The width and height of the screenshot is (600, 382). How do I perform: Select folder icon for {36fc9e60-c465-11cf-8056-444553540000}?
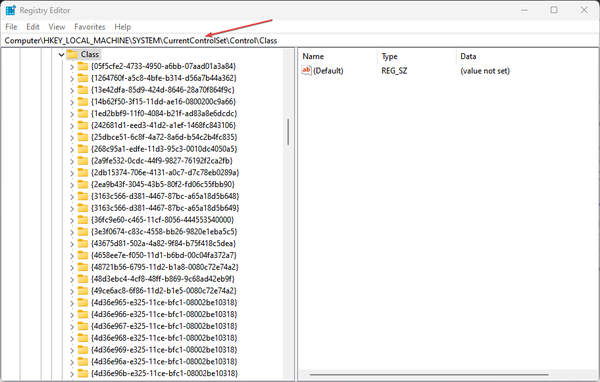[x=83, y=220]
